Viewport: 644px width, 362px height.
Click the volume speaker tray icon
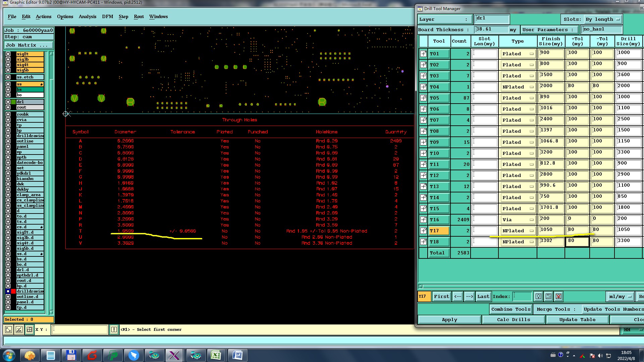(600, 355)
